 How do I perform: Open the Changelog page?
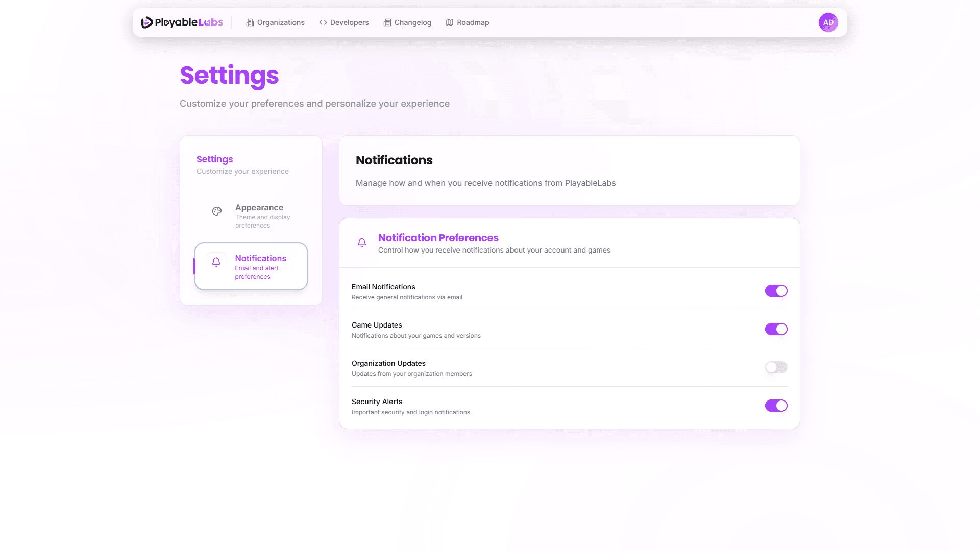pyautogui.click(x=412, y=22)
